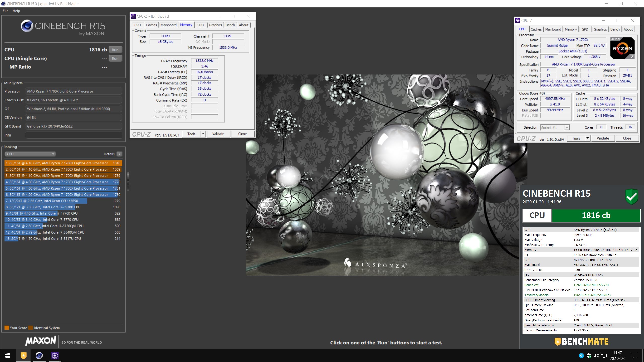The width and height of the screenshot is (644, 362).
Task: Open Ranking Details arrow button
Action: click(119, 154)
